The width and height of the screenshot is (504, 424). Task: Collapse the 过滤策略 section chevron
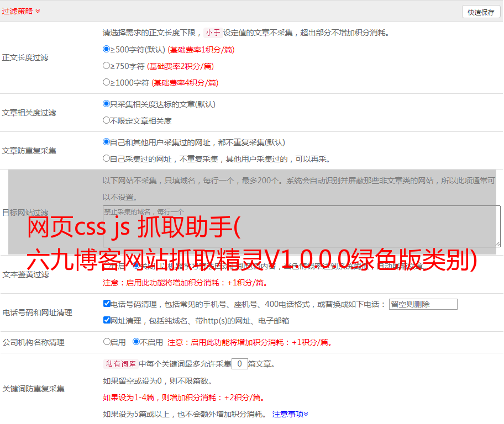pyautogui.click(x=38, y=11)
